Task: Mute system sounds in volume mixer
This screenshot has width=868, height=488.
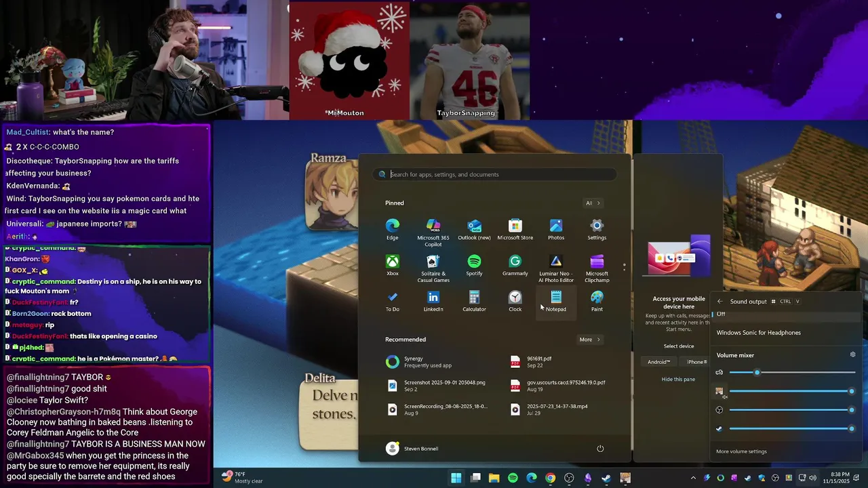Action: point(719,372)
